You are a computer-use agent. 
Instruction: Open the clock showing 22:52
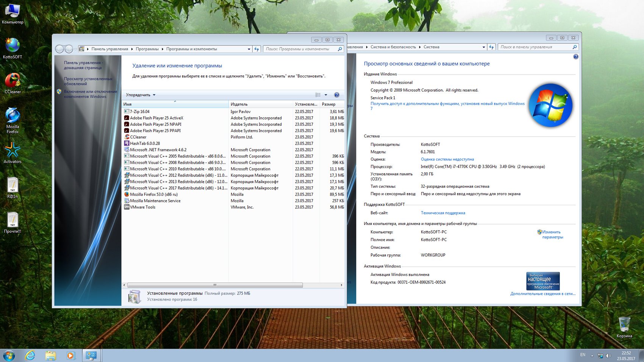pyautogui.click(x=626, y=356)
